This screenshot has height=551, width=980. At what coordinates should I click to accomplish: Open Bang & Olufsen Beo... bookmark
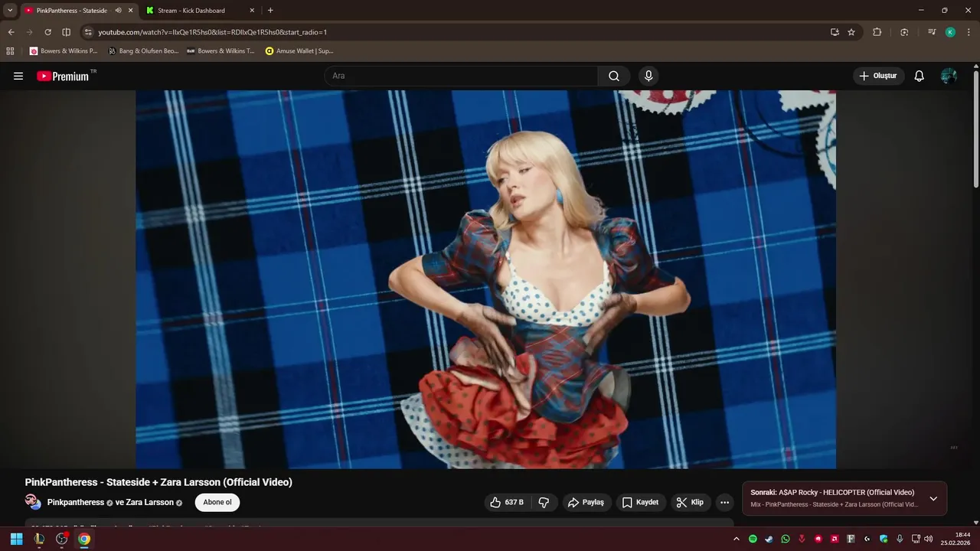click(143, 51)
